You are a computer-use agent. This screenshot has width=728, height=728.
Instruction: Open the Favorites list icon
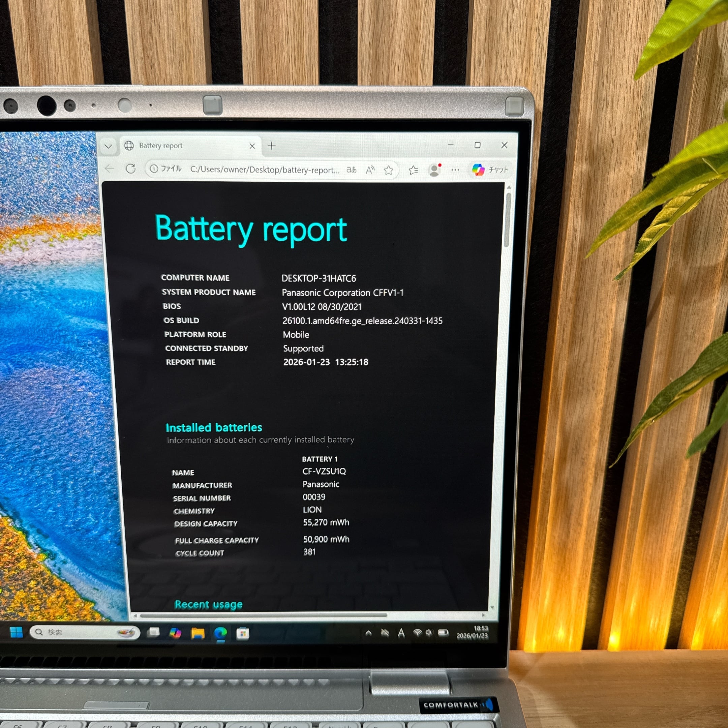[x=413, y=170]
